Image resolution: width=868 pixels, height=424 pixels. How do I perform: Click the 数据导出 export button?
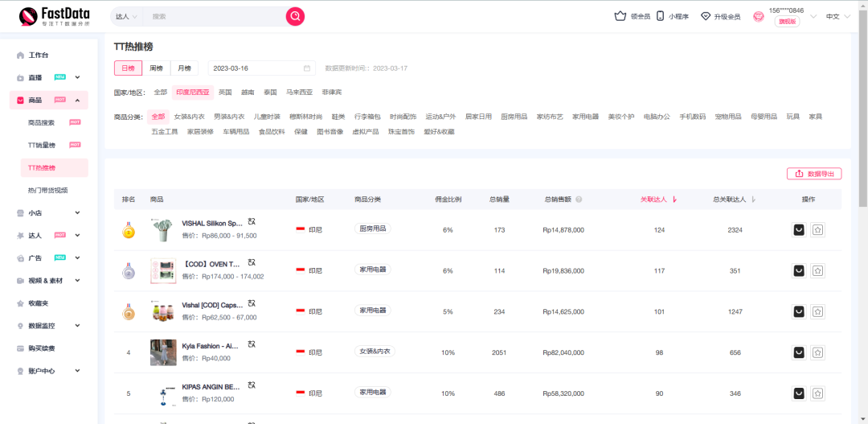pos(814,174)
